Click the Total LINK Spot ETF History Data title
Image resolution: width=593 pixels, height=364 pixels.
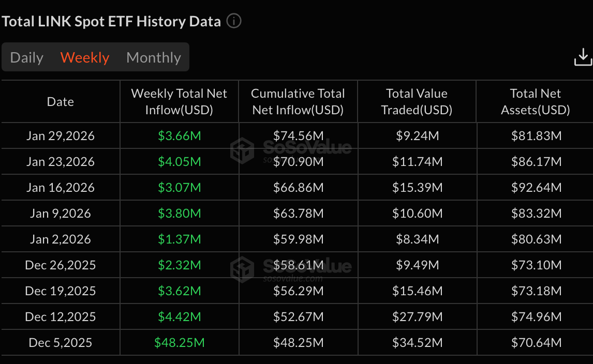pos(111,22)
